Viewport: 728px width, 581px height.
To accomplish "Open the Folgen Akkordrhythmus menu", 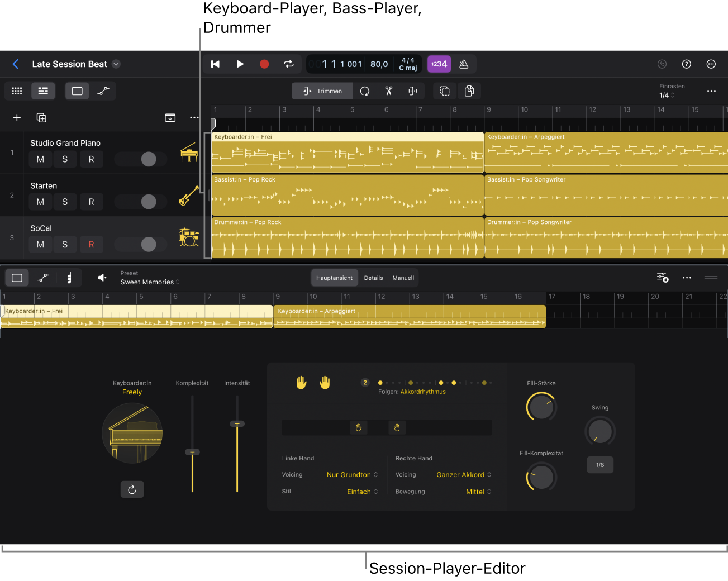I will pyautogui.click(x=423, y=392).
